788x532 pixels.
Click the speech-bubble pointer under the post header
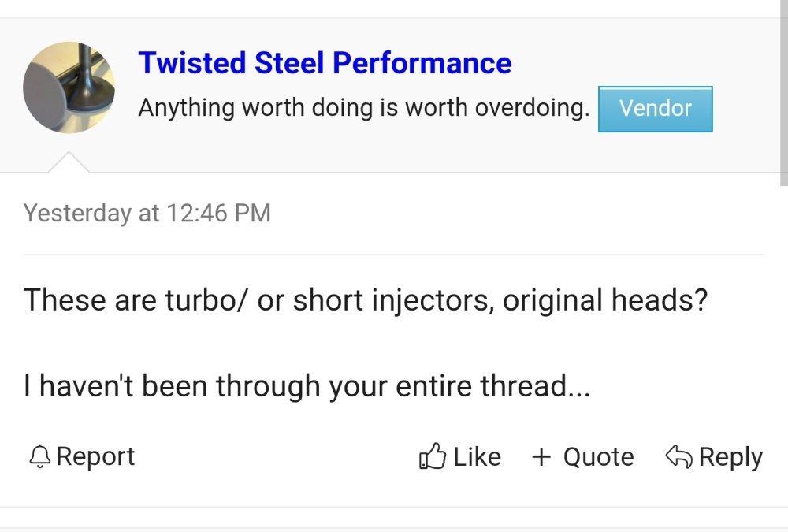coord(69,162)
